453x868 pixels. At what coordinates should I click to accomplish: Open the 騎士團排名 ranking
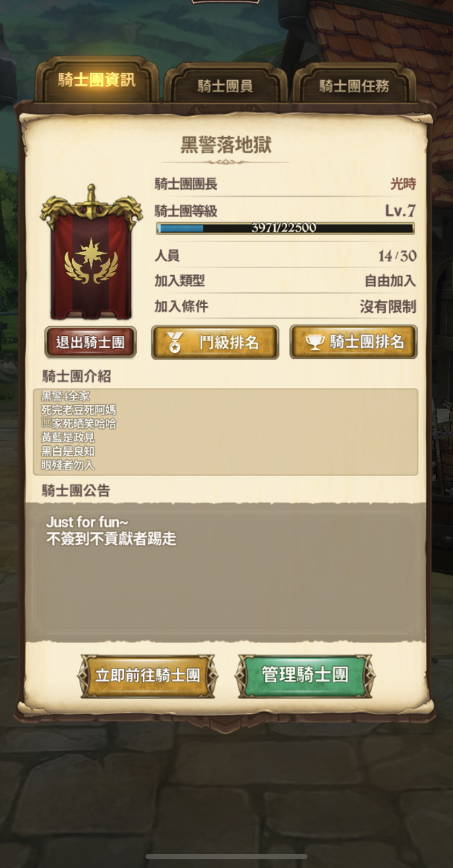tap(353, 342)
